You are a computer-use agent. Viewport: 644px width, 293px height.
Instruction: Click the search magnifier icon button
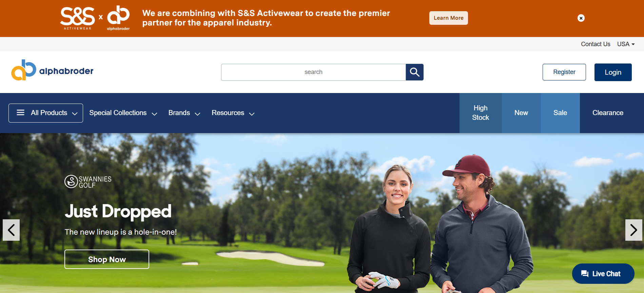click(x=414, y=72)
